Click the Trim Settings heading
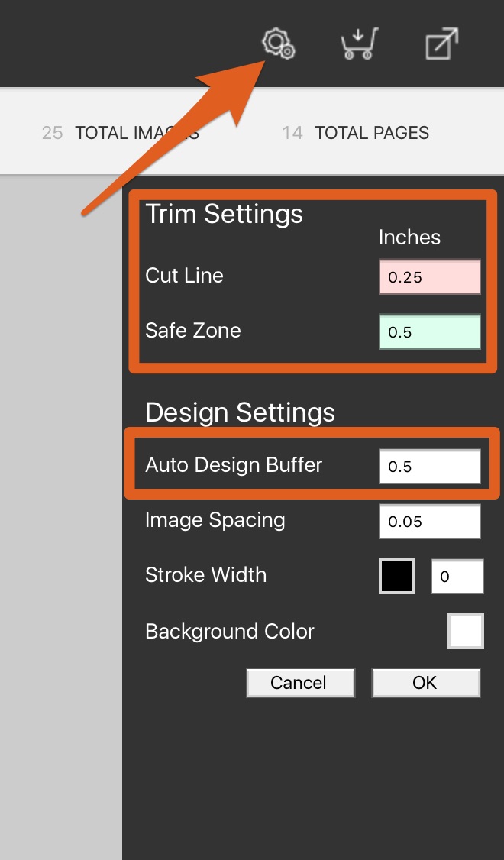This screenshot has width=504, height=860. point(224,214)
